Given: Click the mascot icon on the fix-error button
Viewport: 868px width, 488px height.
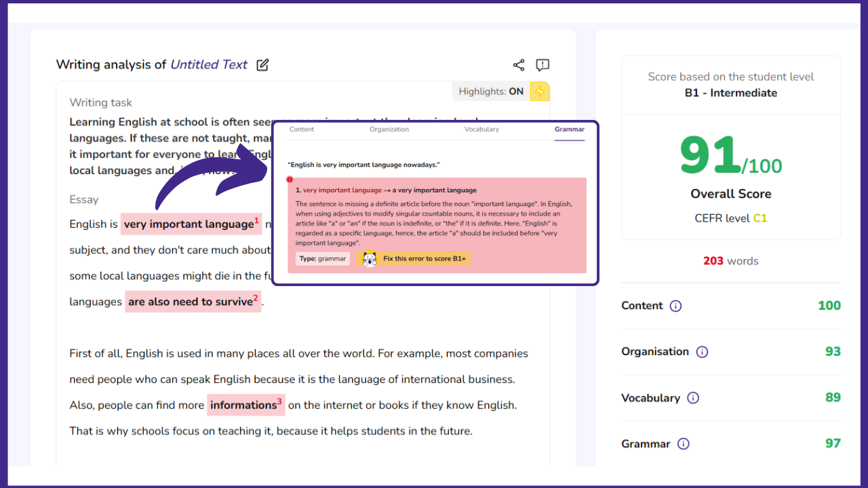Looking at the screenshot, I should (368, 258).
